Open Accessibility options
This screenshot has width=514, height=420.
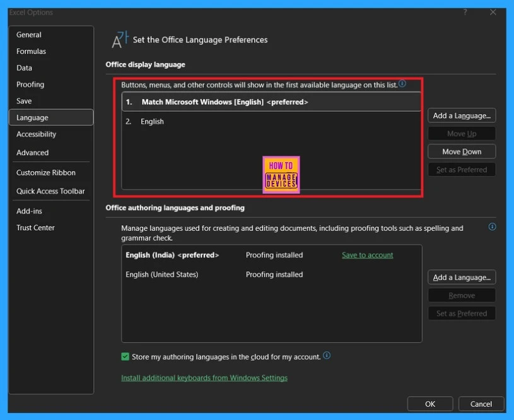[36, 134]
